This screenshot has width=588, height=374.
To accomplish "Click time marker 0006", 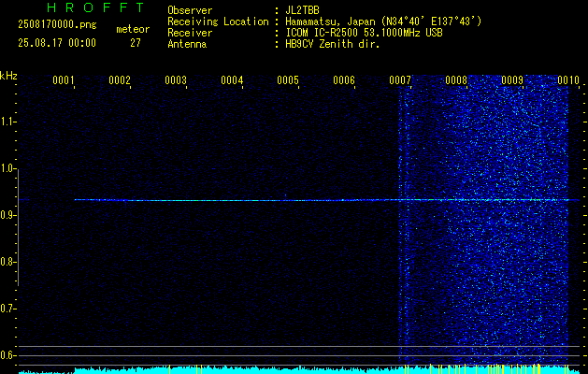I will coord(344,80).
